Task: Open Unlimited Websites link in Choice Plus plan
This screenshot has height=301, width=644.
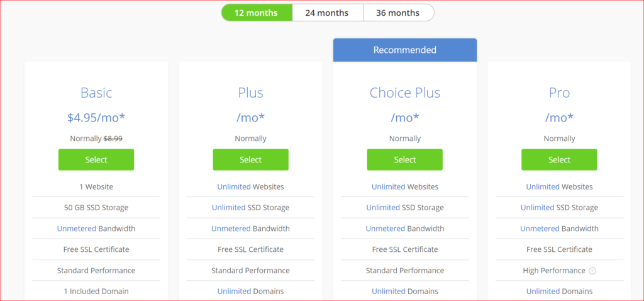Action: [x=388, y=187]
